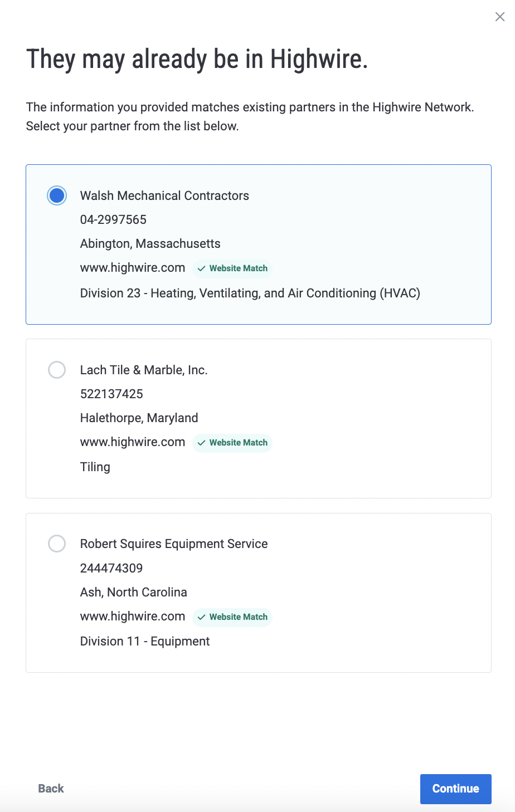Image resolution: width=515 pixels, height=812 pixels.
Task: Select Robert Squires Equipment Service radio button
Action: [57, 544]
